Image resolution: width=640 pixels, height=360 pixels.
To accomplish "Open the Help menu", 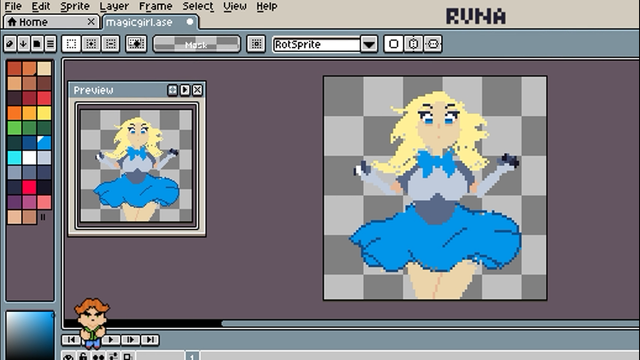I will click(267, 6).
